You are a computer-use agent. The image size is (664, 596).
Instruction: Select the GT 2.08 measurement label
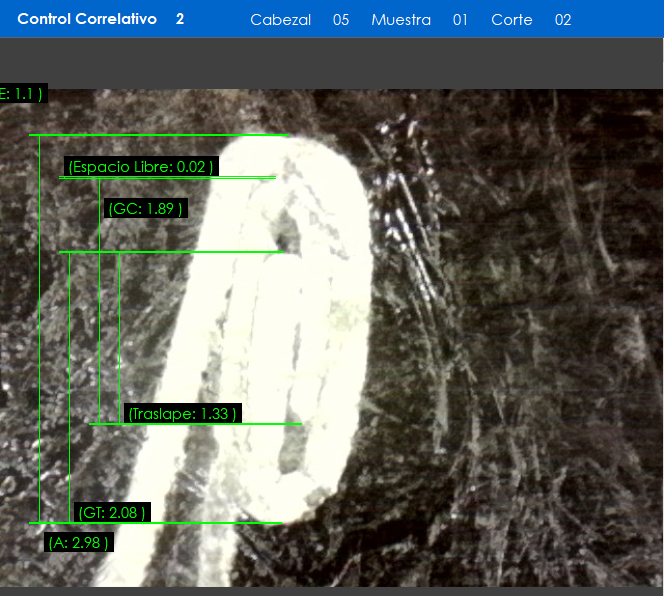coord(112,513)
